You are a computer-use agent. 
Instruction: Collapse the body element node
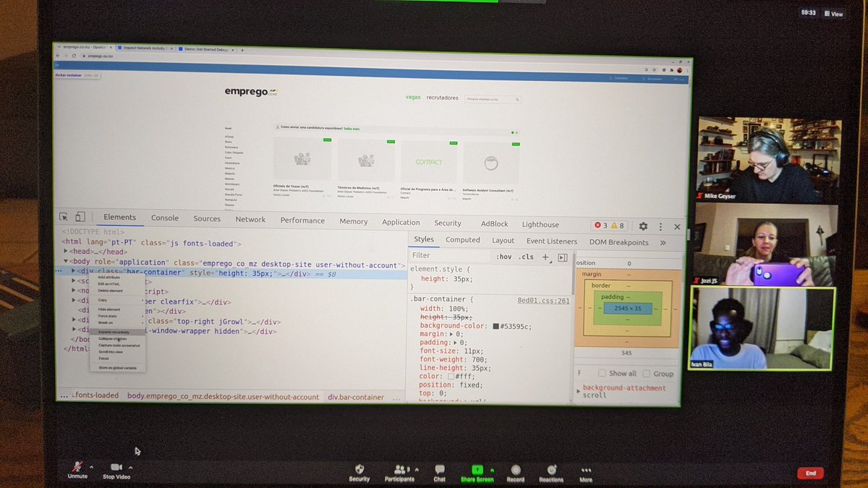pos(67,262)
